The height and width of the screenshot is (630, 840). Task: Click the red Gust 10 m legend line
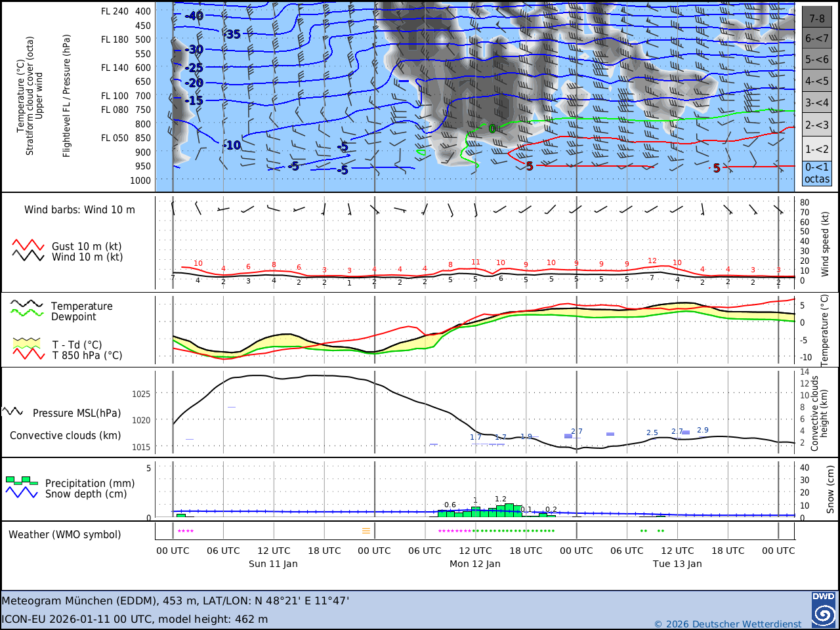[28, 245]
